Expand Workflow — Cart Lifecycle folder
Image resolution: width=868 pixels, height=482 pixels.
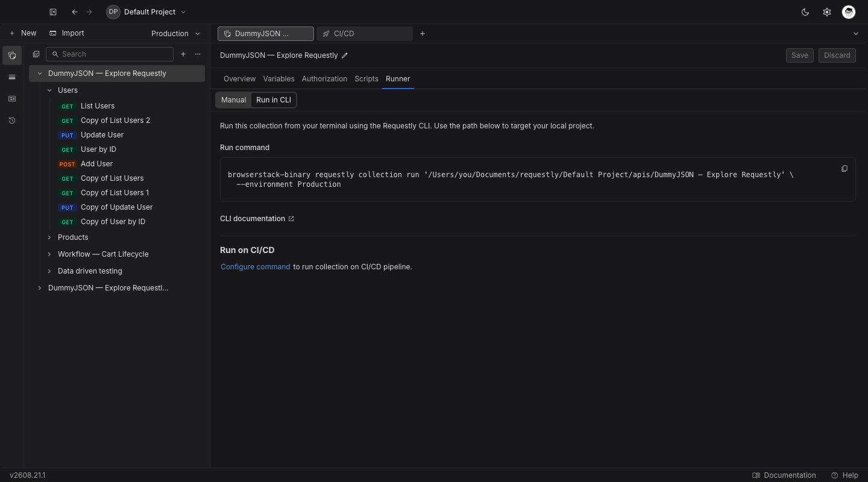[x=49, y=254]
